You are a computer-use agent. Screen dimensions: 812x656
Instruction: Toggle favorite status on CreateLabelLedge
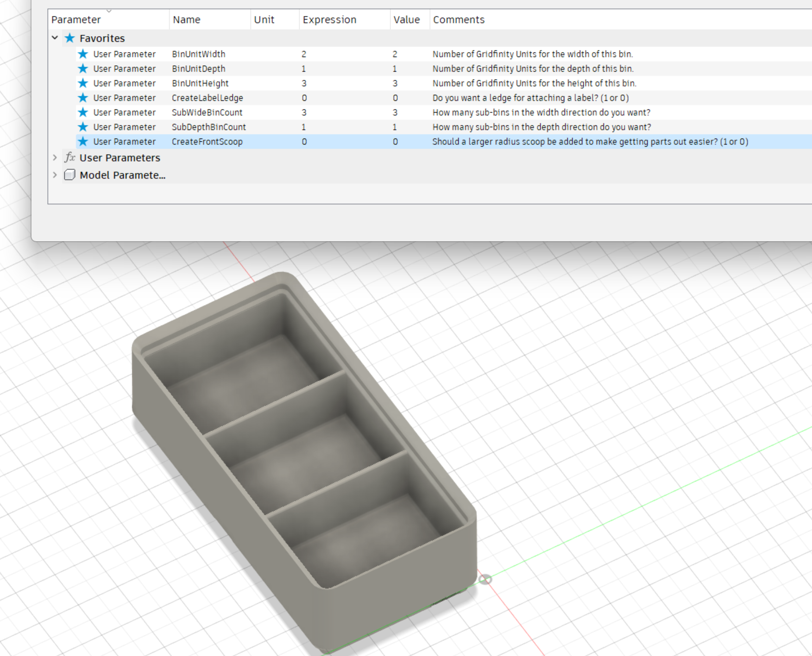point(82,98)
